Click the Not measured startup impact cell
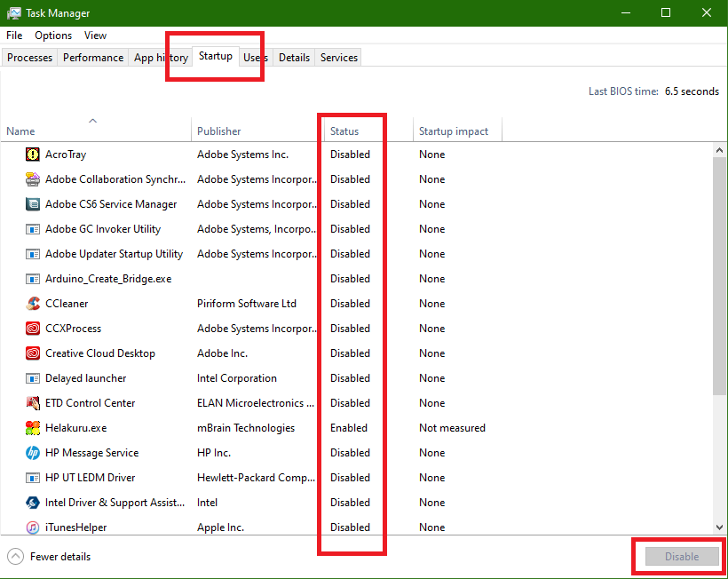Image resolution: width=728 pixels, height=579 pixels. [452, 428]
